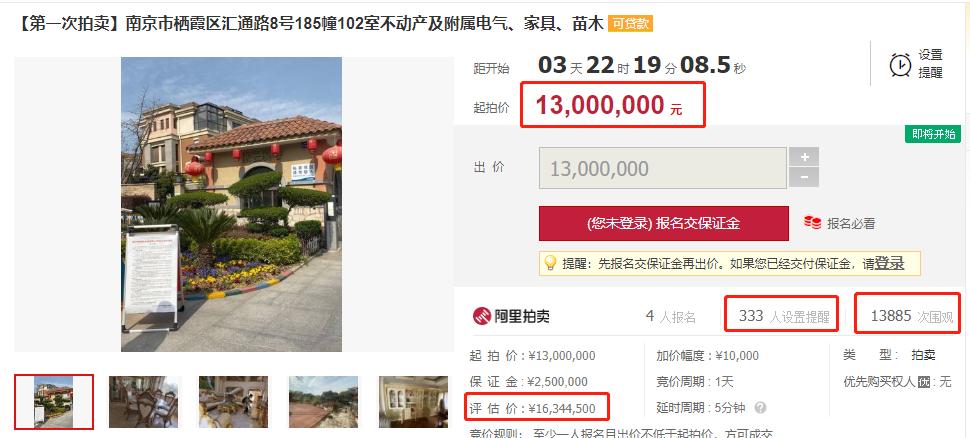The height and width of the screenshot is (438, 970).
Task: Select the living room furniture thumbnail
Action: pos(234,402)
